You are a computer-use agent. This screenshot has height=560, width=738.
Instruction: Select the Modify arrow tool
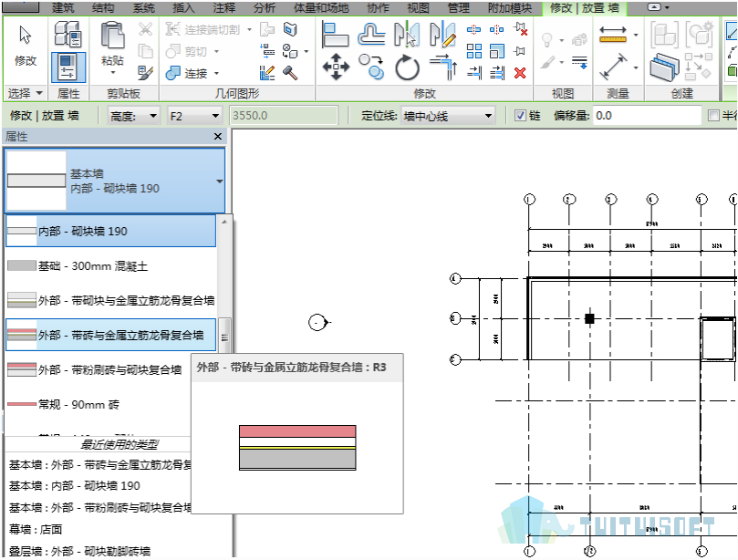[25, 36]
